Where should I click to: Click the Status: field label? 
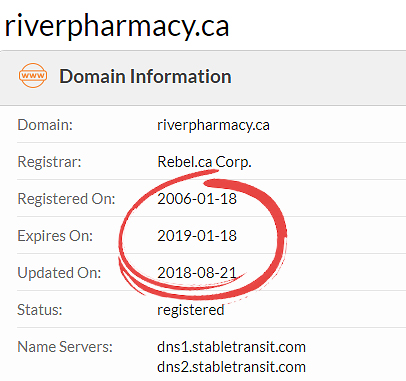(40, 310)
